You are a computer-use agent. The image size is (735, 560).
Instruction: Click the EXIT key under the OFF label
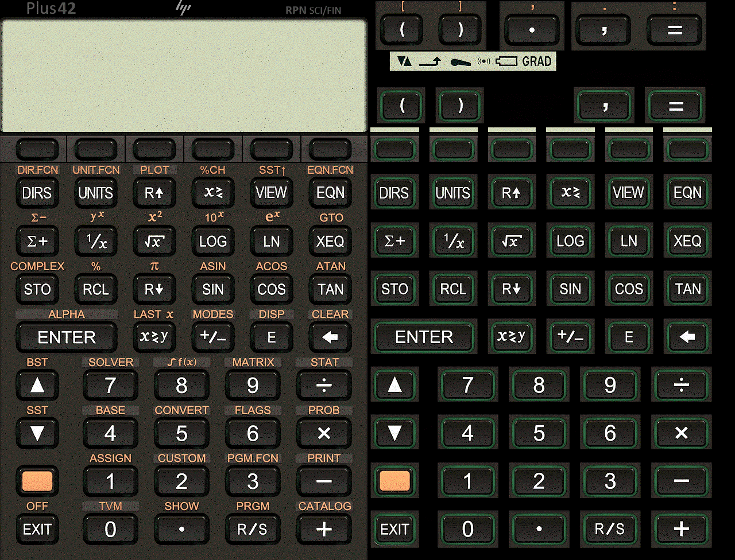point(37,529)
